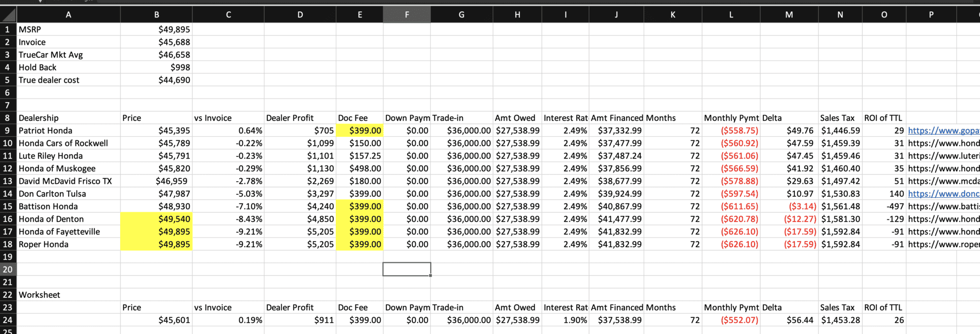Select worksheet price $45,601
Image resolution: width=980 pixels, height=334 pixels.
pos(156,320)
